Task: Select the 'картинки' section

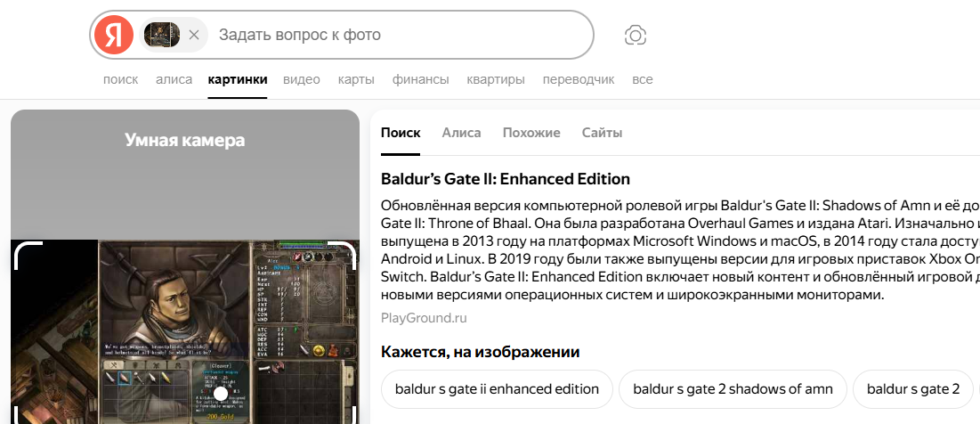Action: tap(238, 79)
